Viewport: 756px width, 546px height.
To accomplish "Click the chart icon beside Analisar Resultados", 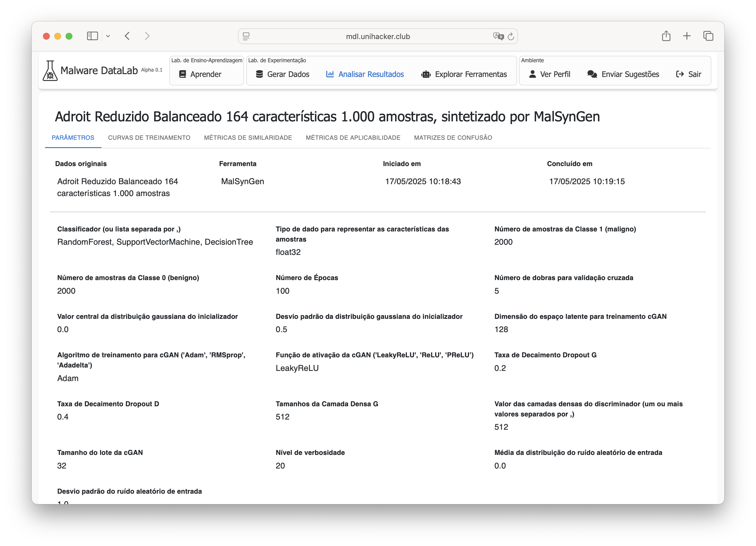I will 330,74.
